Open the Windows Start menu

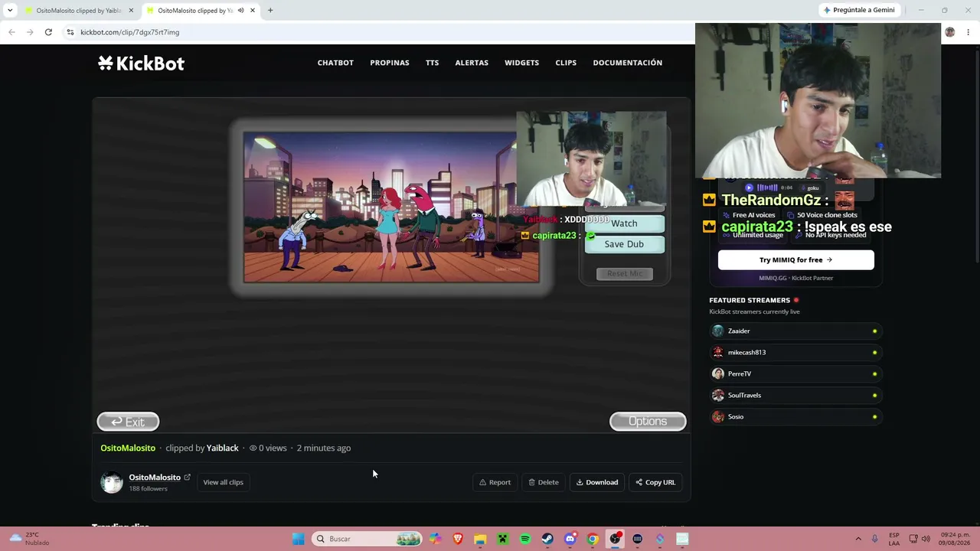pos(299,539)
